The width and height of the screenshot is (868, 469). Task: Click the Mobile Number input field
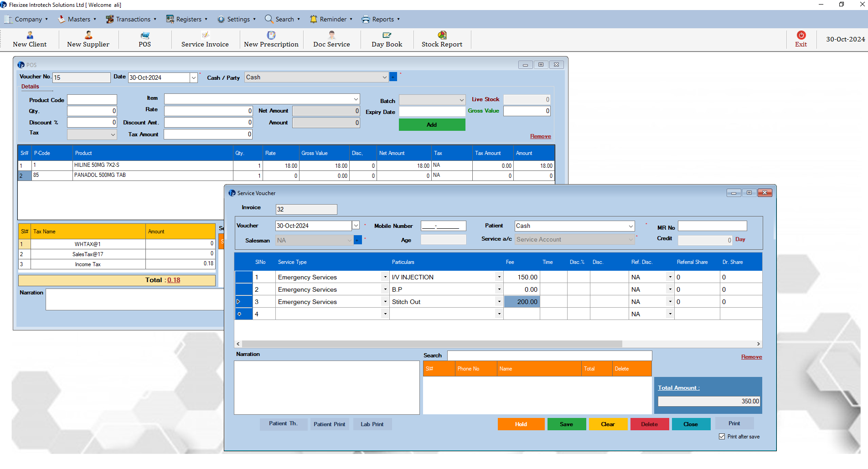click(443, 226)
